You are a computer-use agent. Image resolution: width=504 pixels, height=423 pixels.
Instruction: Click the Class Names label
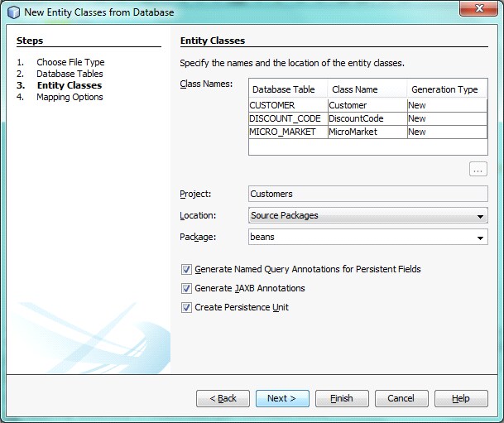click(x=206, y=84)
